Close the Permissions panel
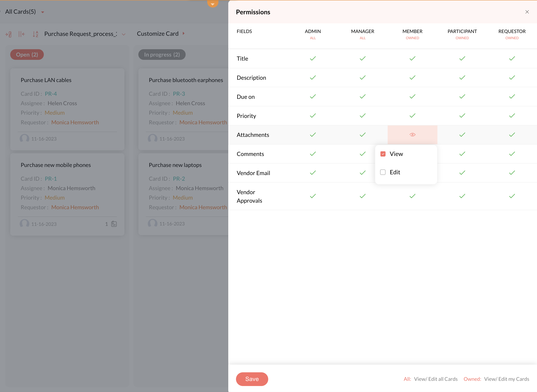 click(x=527, y=12)
